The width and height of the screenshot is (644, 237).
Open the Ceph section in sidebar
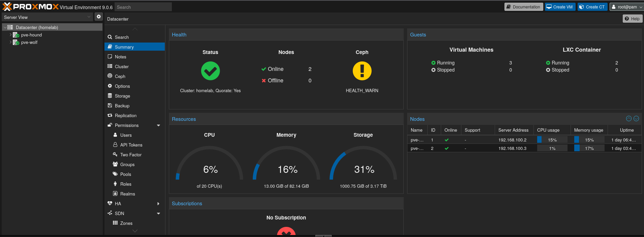120,76
